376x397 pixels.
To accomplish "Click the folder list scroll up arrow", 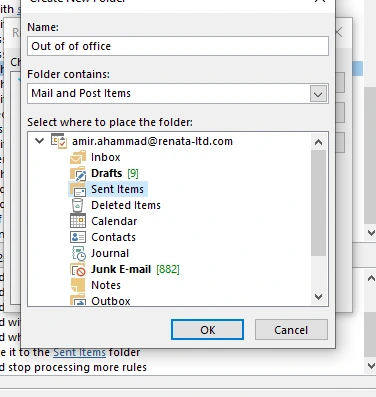I will pos(318,142).
